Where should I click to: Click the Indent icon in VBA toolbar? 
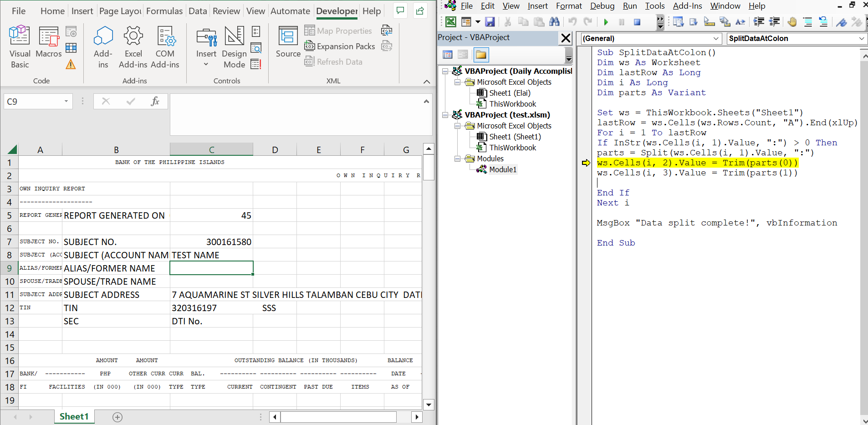point(759,21)
